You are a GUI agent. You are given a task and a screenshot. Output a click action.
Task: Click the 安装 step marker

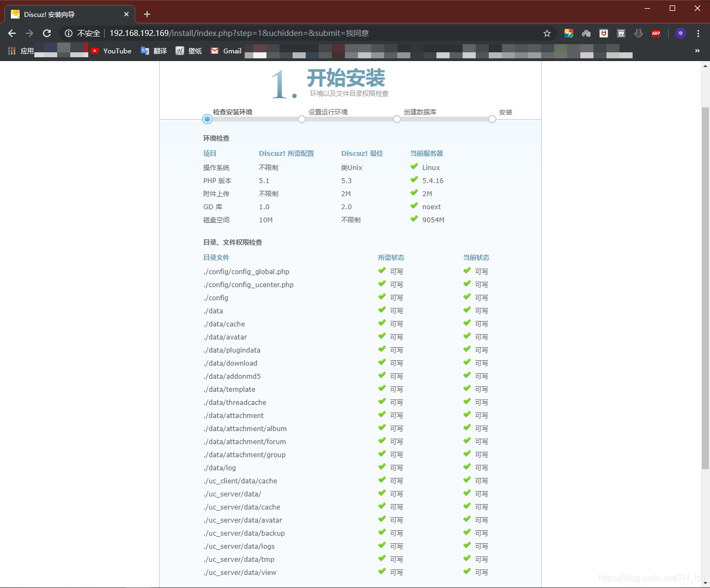click(492, 119)
